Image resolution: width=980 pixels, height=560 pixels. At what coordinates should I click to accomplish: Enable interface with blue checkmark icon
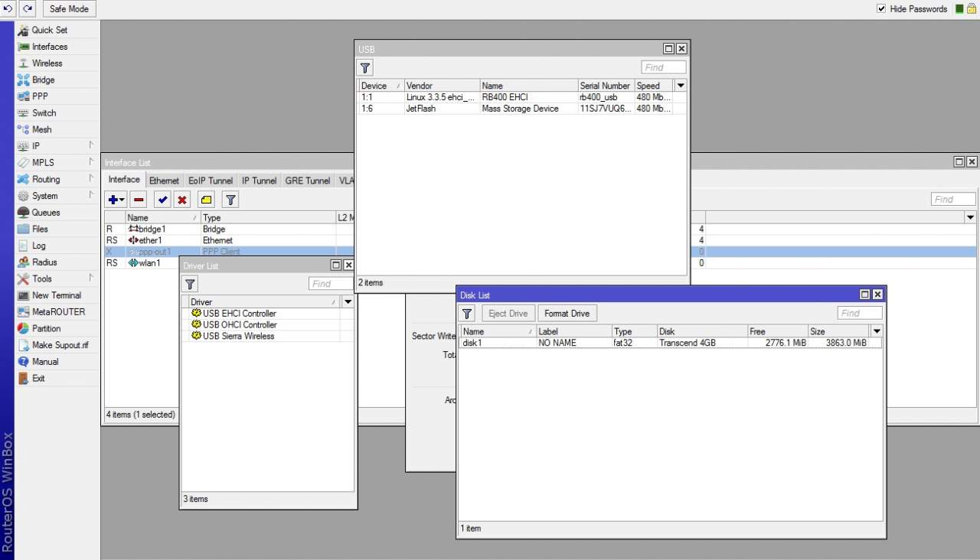[162, 200]
